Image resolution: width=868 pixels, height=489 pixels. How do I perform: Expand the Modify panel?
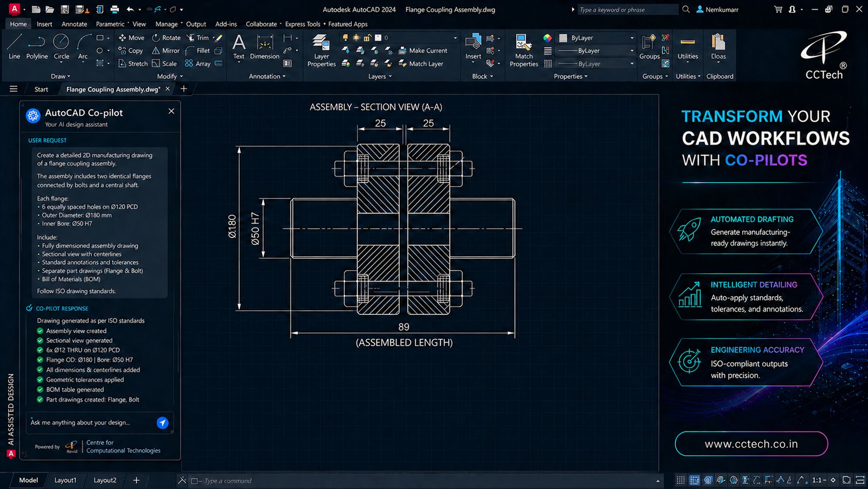[170, 76]
